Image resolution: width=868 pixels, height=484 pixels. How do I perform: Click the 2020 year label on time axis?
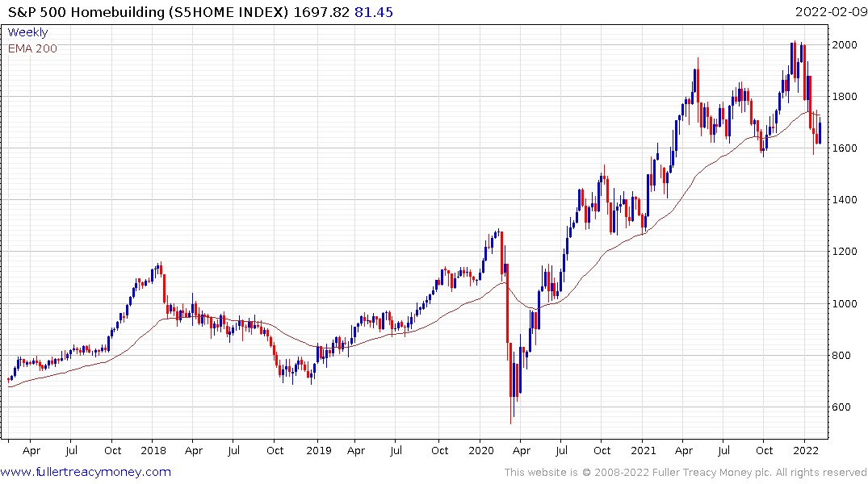(480, 450)
